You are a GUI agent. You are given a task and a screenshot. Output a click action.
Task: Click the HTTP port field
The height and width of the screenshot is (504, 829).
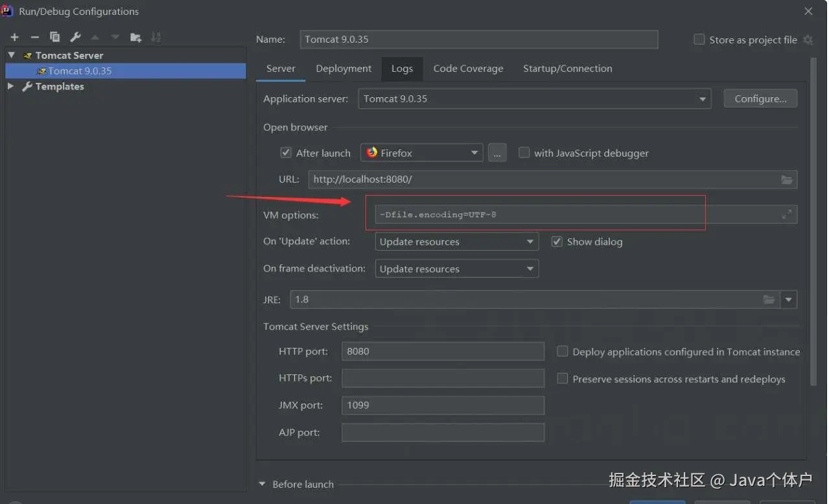tap(443, 352)
